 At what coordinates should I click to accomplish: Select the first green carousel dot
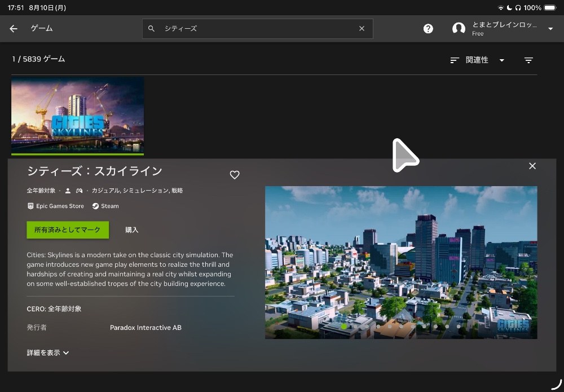click(x=344, y=327)
